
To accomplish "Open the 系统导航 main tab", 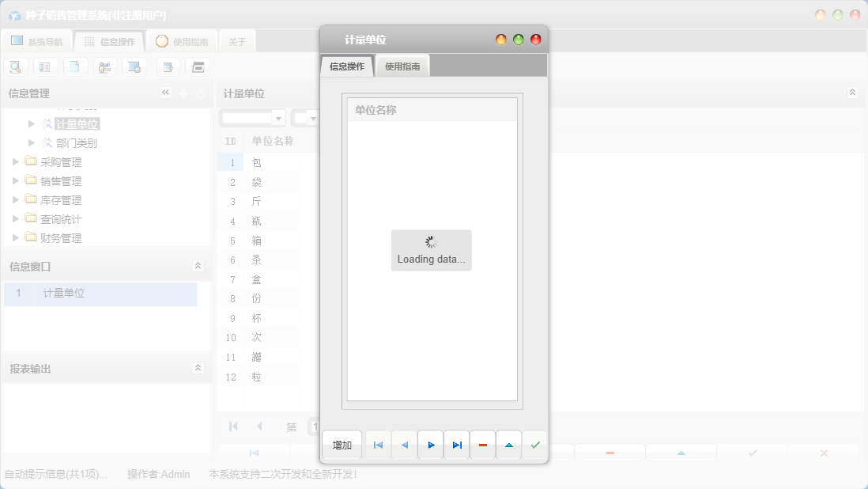I will click(37, 42).
